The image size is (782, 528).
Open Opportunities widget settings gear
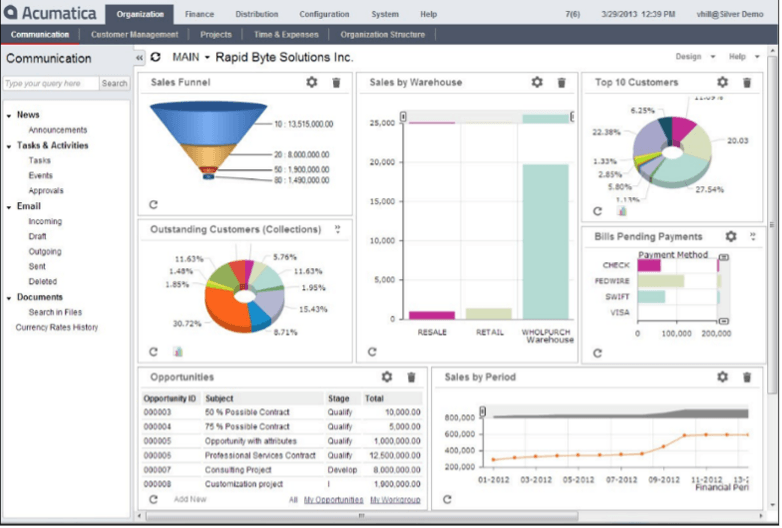pos(387,377)
